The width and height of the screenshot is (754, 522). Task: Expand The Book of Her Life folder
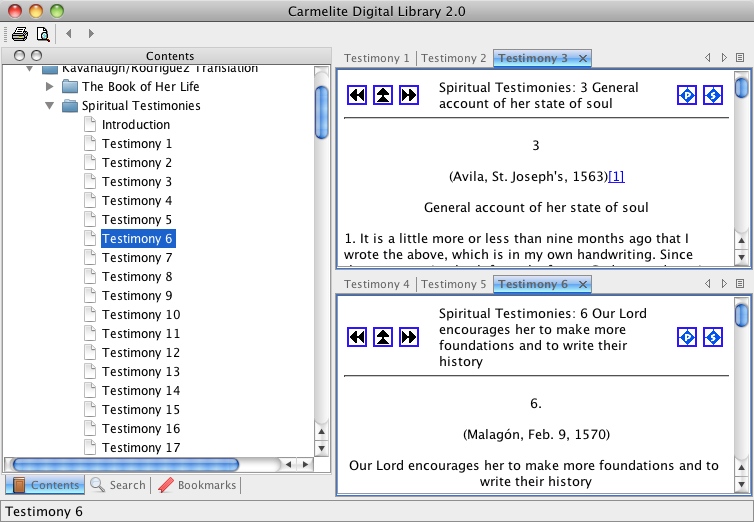[50, 87]
